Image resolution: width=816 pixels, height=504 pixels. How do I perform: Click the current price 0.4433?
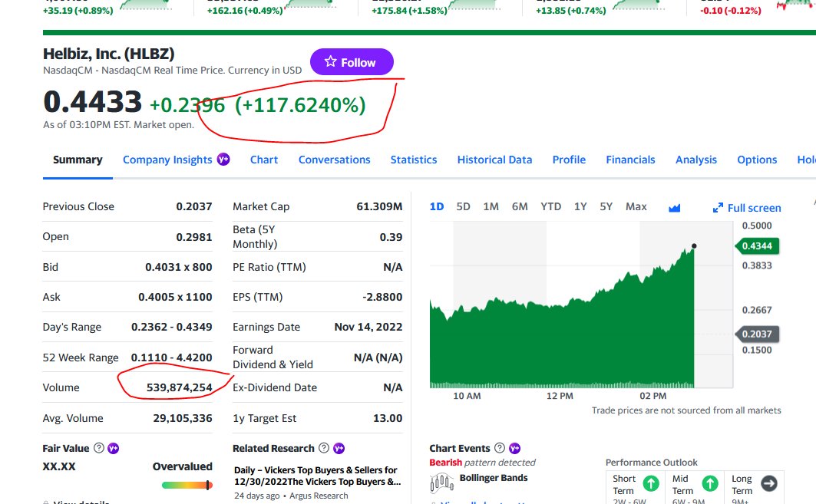[93, 101]
